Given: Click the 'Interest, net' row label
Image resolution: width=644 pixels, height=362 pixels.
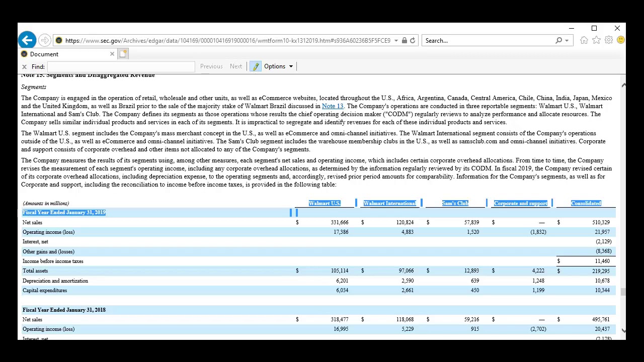Looking at the screenshot, I should click(35, 242).
